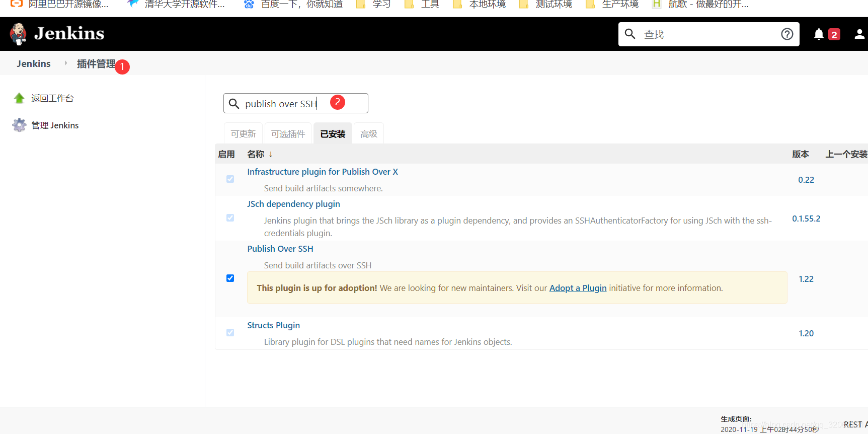The width and height of the screenshot is (868, 434).
Task: Switch to 可更新 tab
Action: [244, 133]
